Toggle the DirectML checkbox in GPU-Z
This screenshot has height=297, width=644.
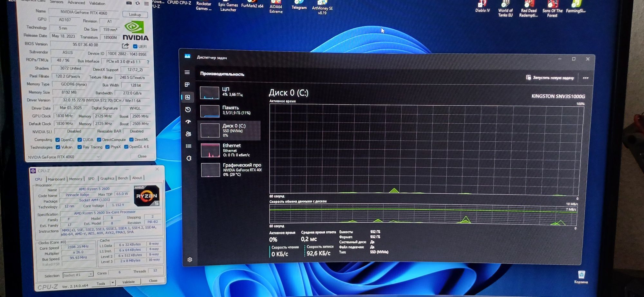(131, 139)
